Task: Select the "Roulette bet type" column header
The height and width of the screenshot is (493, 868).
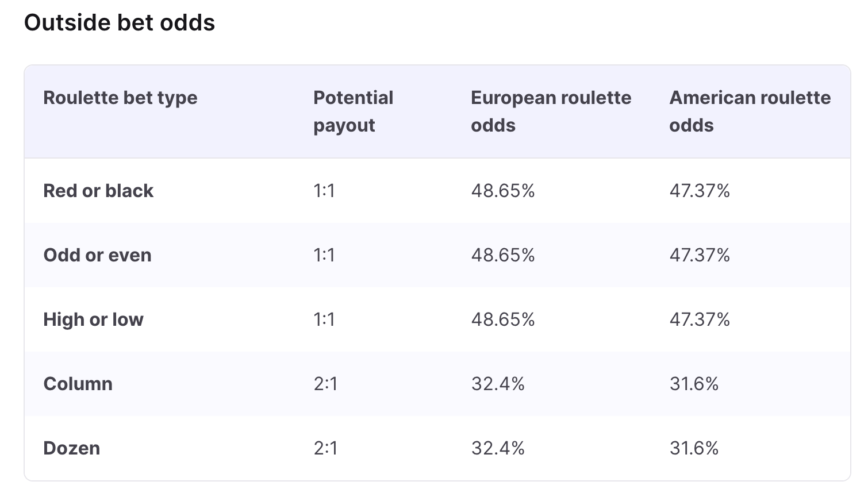Action: pyautogui.click(x=120, y=98)
